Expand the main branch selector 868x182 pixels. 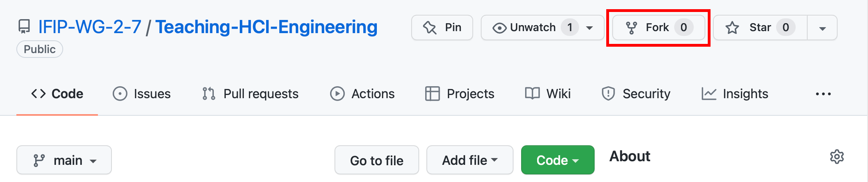click(64, 160)
